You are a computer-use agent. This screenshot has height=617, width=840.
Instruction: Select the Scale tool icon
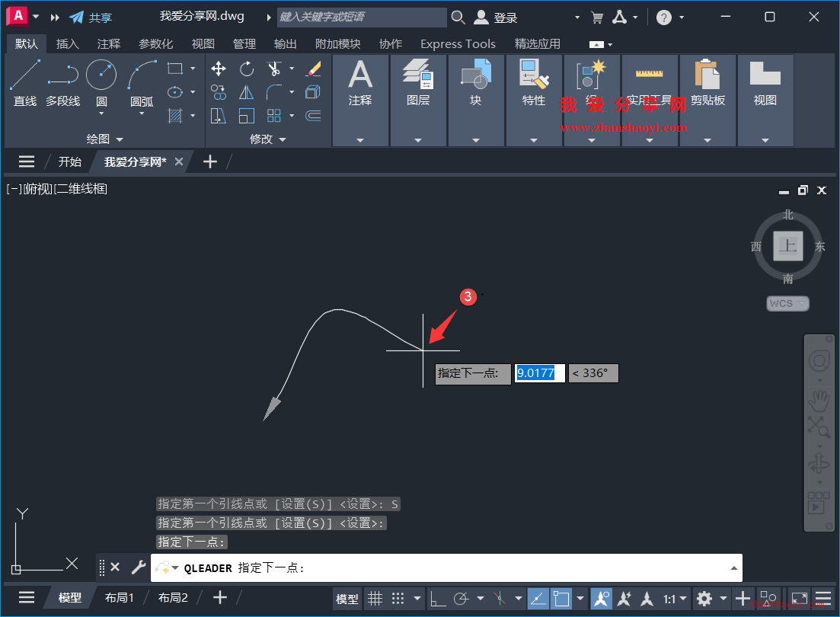pyautogui.click(x=247, y=116)
